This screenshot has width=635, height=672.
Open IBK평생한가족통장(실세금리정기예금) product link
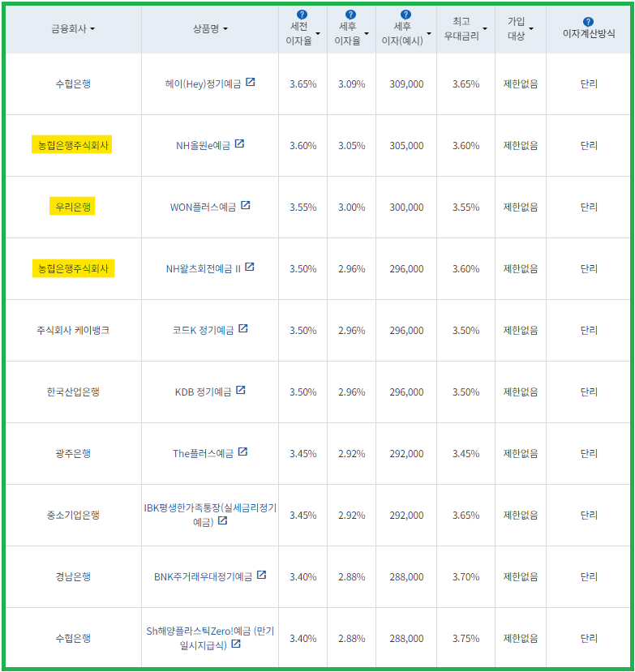(210, 515)
